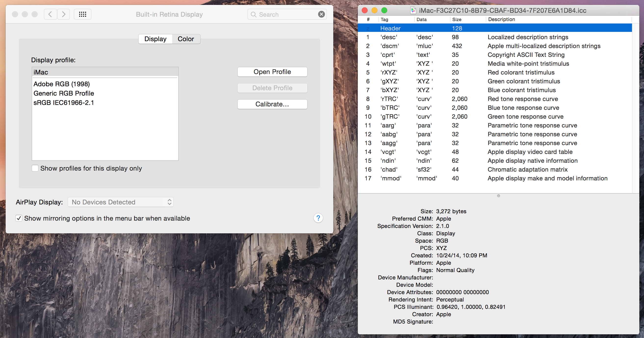Click the forward navigation arrow
The height and width of the screenshot is (338, 644).
tap(63, 14)
